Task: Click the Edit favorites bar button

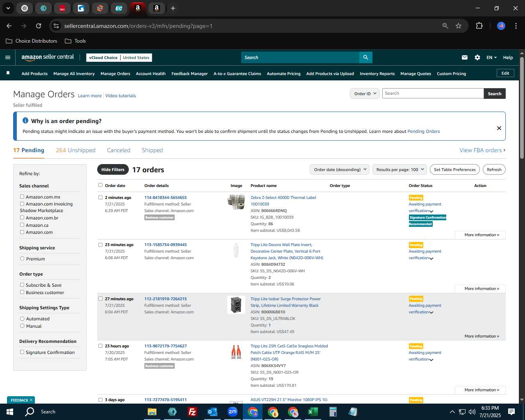Action: tap(505, 73)
